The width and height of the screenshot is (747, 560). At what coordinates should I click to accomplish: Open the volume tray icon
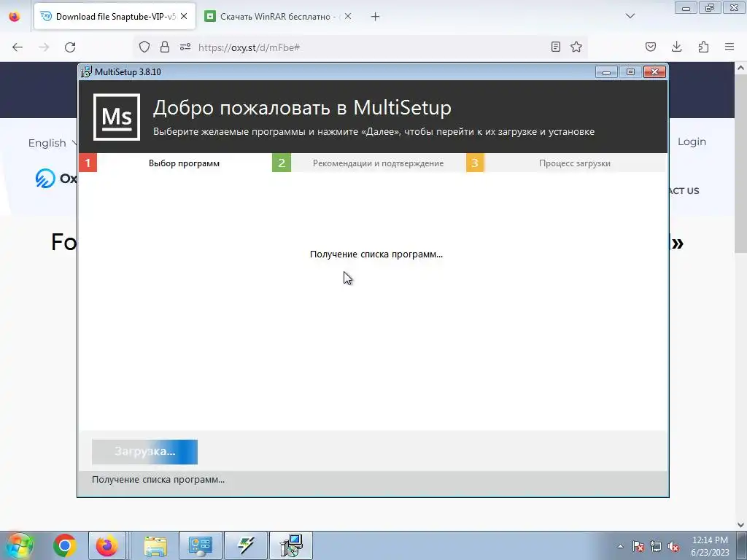click(x=673, y=546)
